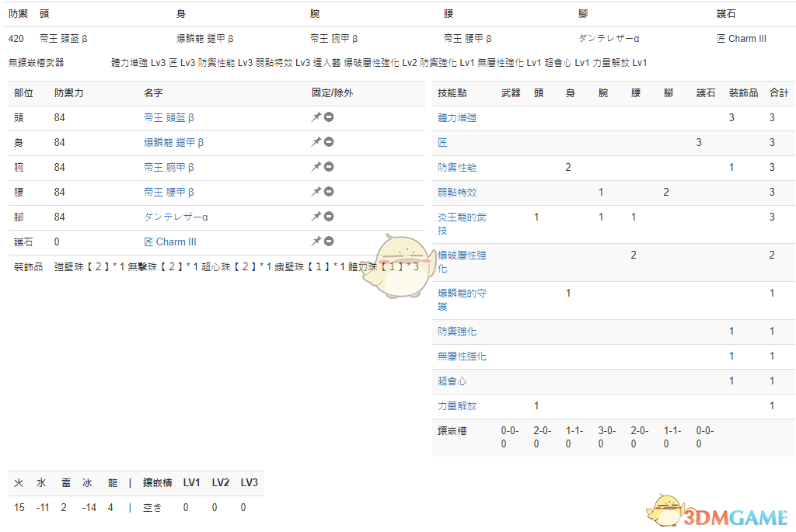The image size is (796, 532).
Task: Open the 爆破屬性強化 skill link
Action: (462, 262)
